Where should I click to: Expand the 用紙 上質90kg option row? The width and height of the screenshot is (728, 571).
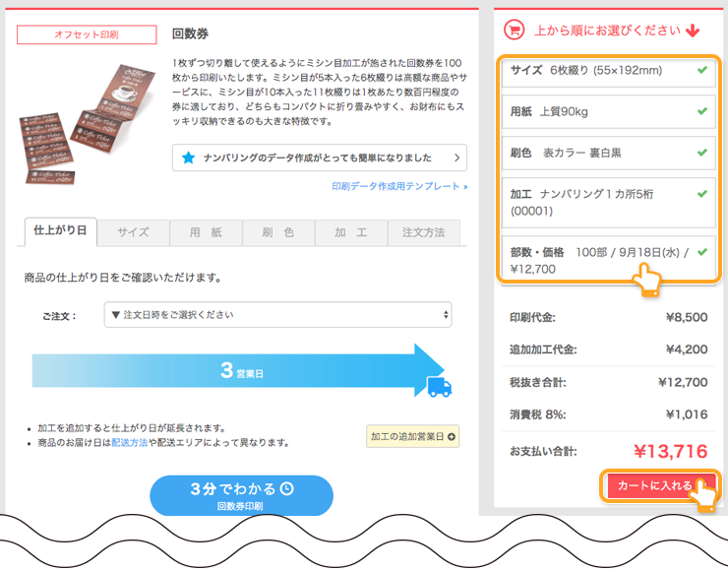coord(608,112)
